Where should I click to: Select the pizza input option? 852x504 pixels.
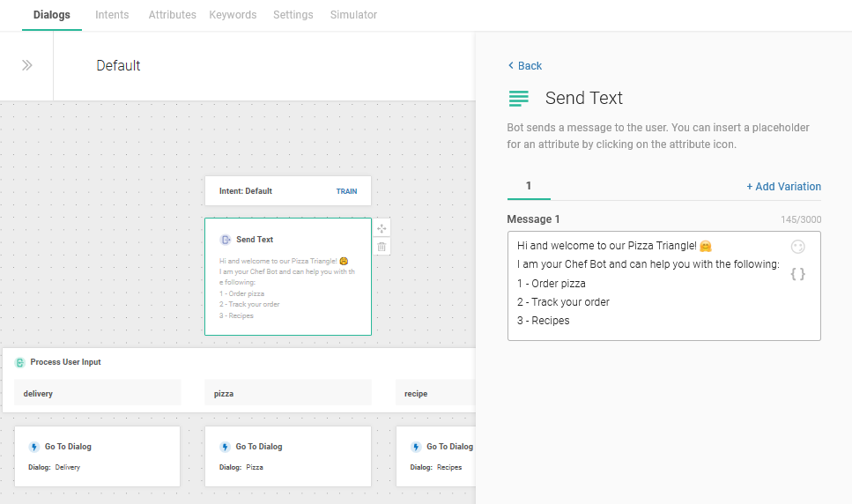[x=287, y=393]
